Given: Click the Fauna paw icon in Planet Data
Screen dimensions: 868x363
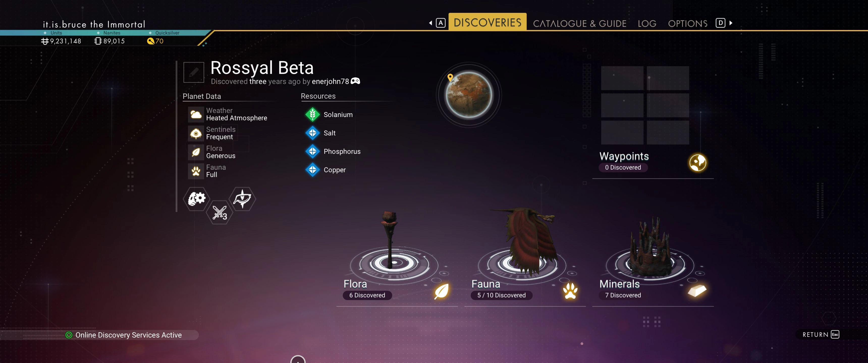Looking at the screenshot, I should pyautogui.click(x=196, y=171).
